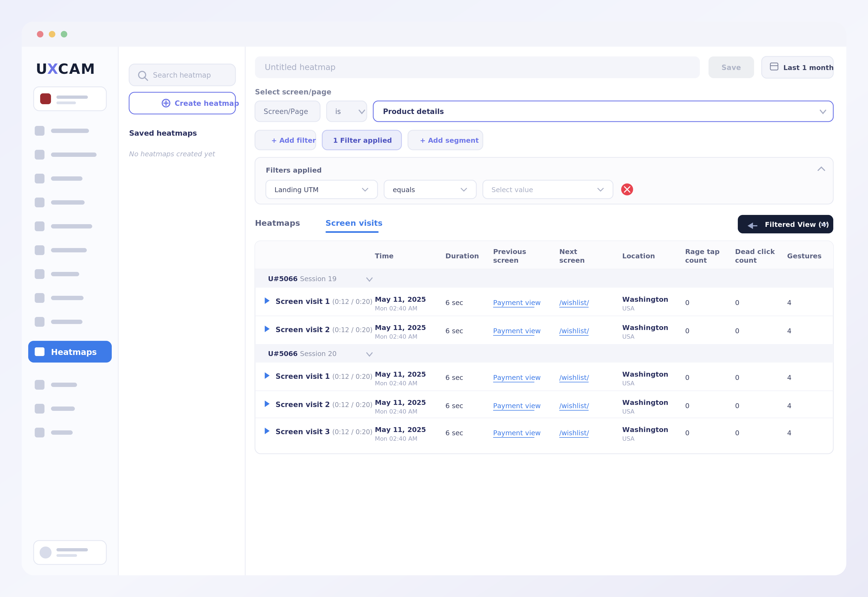Click the last placeholder sidebar menu item

(x=54, y=432)
